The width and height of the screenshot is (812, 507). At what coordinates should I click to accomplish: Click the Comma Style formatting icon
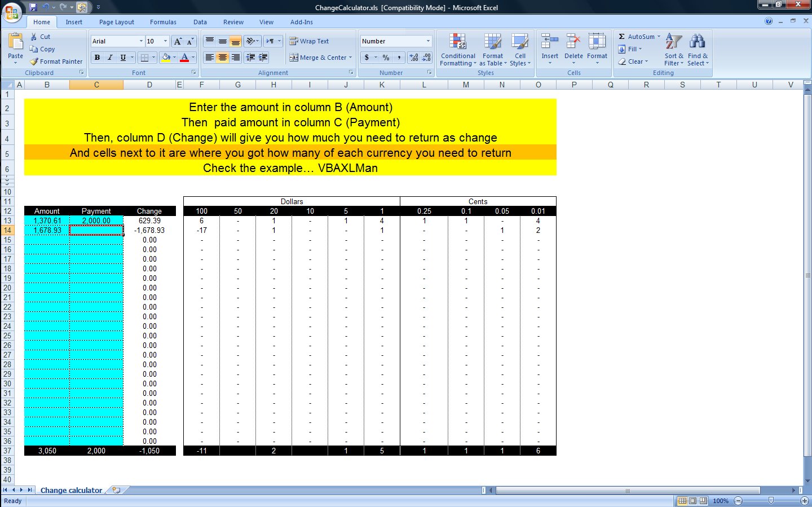pyautogui.click(x=400, y=57)
